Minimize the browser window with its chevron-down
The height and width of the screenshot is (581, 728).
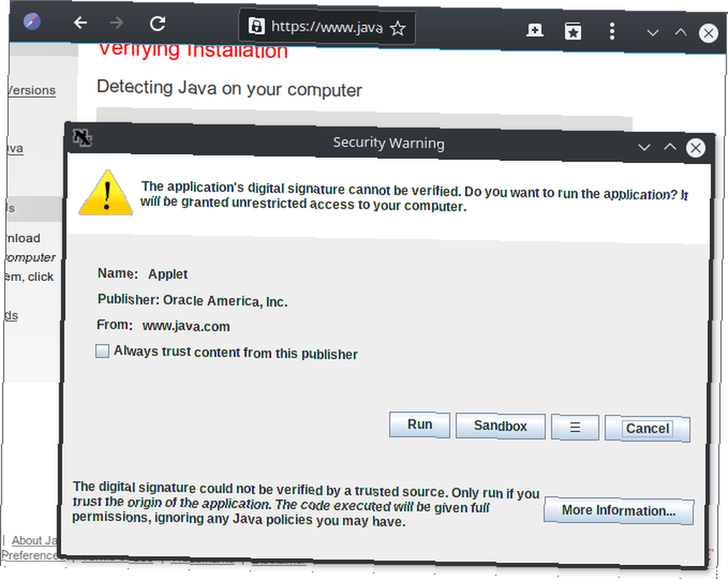(x=653, y=33)
